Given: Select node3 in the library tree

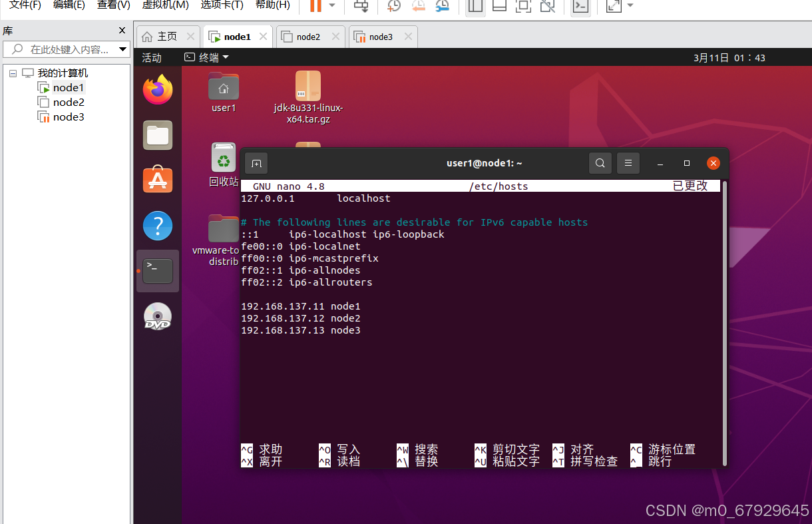Looking at the screenshot, I should [69, 117].
